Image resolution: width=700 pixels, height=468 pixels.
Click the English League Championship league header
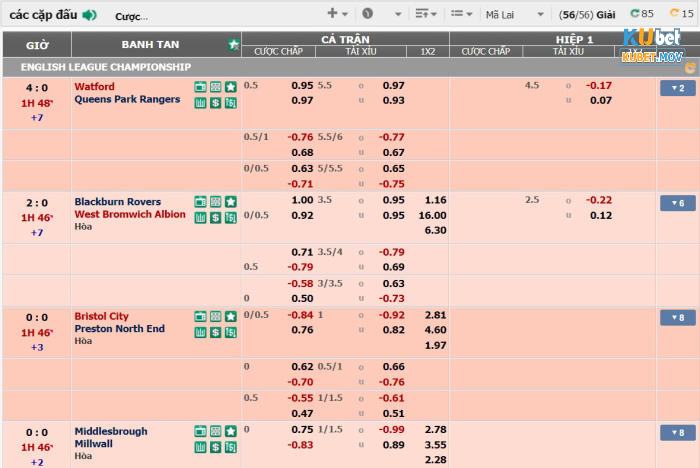(106, 67)
